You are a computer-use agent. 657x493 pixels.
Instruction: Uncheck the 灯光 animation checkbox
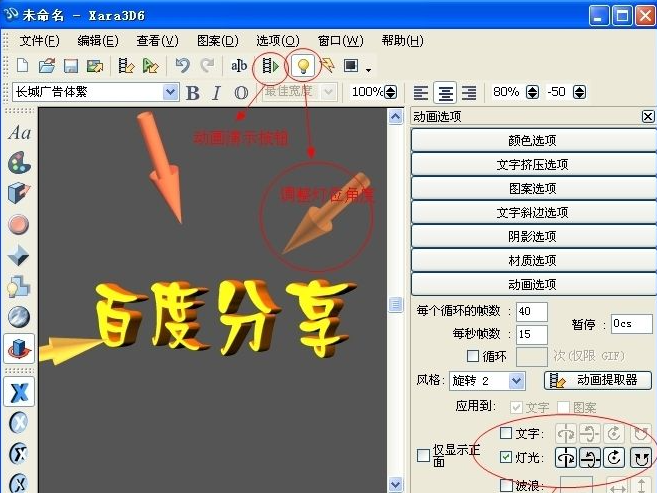pyautogui.click(x=506, y=458)
